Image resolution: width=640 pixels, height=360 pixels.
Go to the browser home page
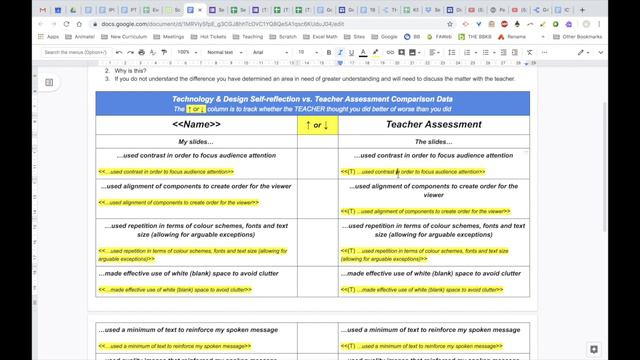point(79,24)
